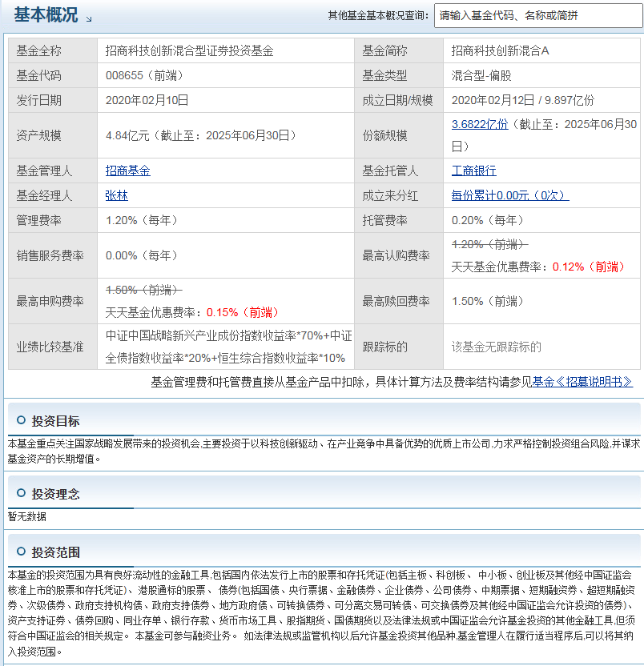Click establishment value 2020年02月12日 / 9.897亿份
The image size is (644, 666).
(523, 100)
